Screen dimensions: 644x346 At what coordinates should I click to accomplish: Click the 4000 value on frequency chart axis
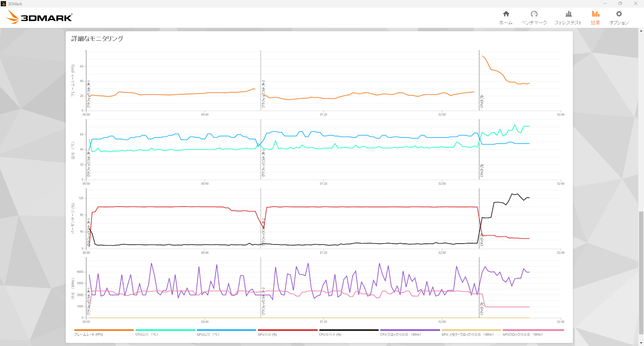[x=80, y=272]
